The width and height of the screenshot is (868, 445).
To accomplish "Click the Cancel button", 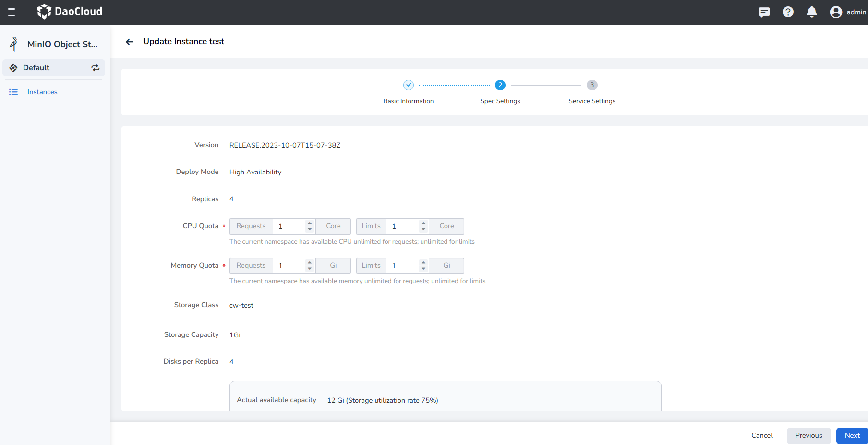I will pos(762,435).
